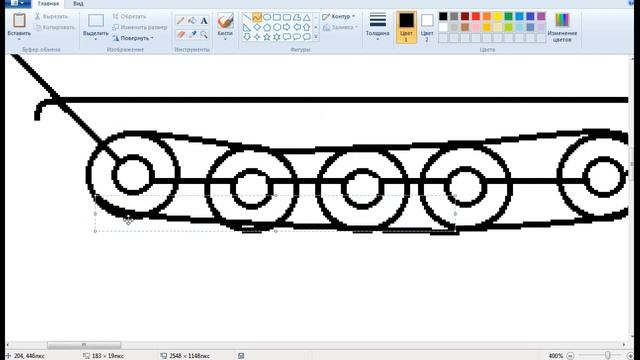Choose the Polygon shape

pos(297,18)
